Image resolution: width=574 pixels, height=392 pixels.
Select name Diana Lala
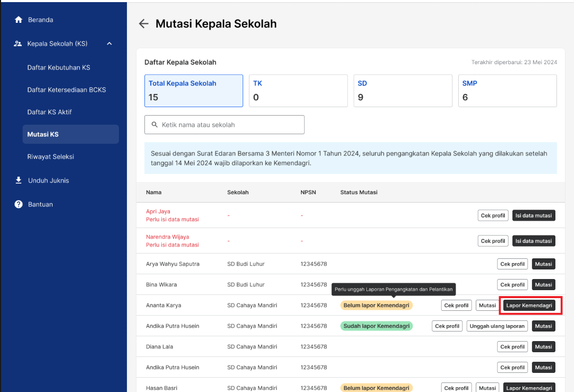tap(160, 347)
